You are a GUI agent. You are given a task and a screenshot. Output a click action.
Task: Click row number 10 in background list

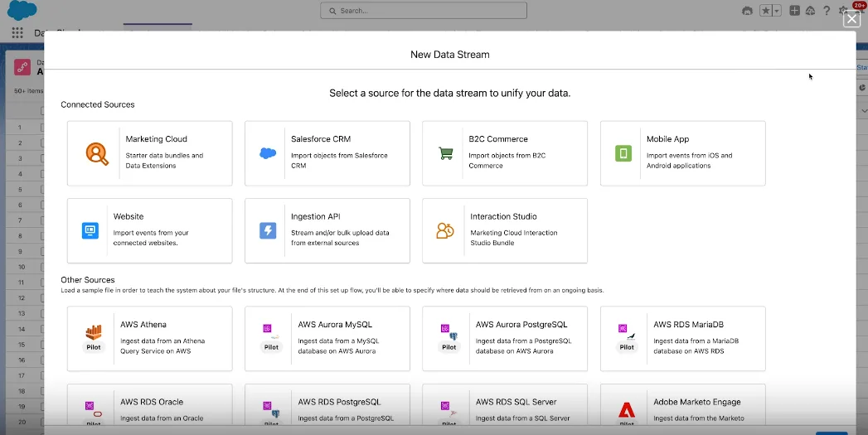click(x=22, y=267)
